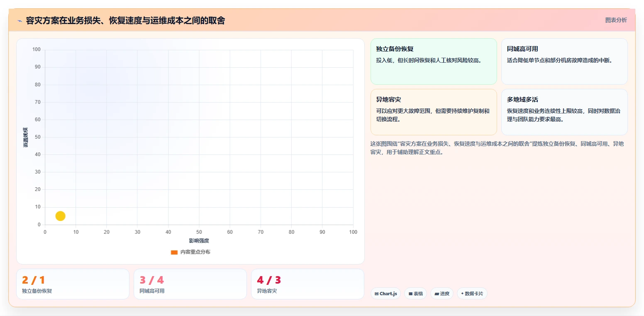Open the 同城高可用 info card

tap(564, 61)
